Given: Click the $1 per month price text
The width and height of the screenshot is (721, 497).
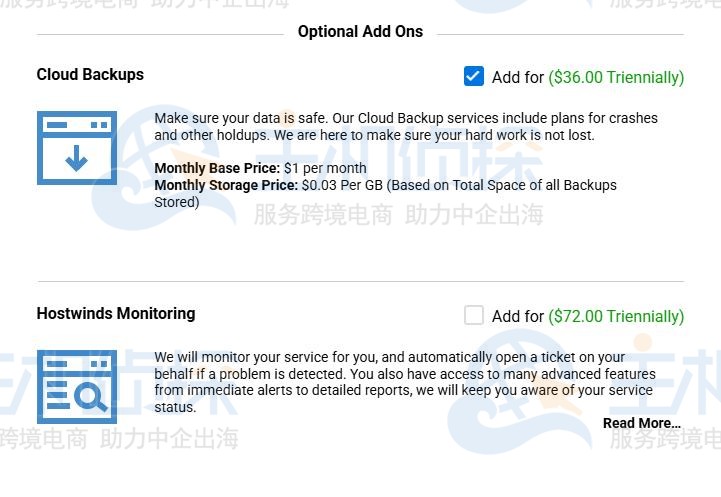Looking at the screenshot, I should [325, 168].
